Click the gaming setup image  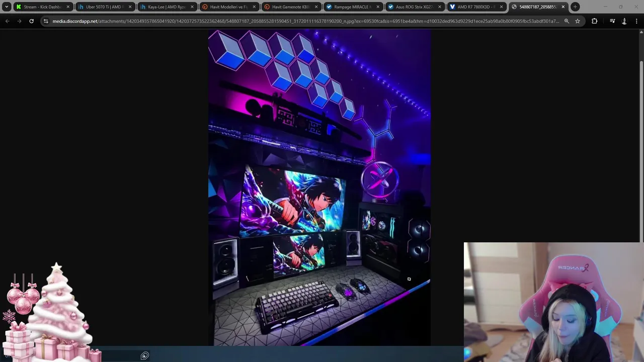pos(319,188)
